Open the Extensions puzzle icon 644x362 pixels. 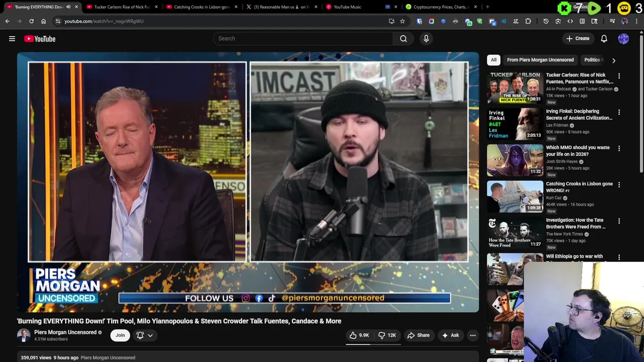tap(528, 21)
